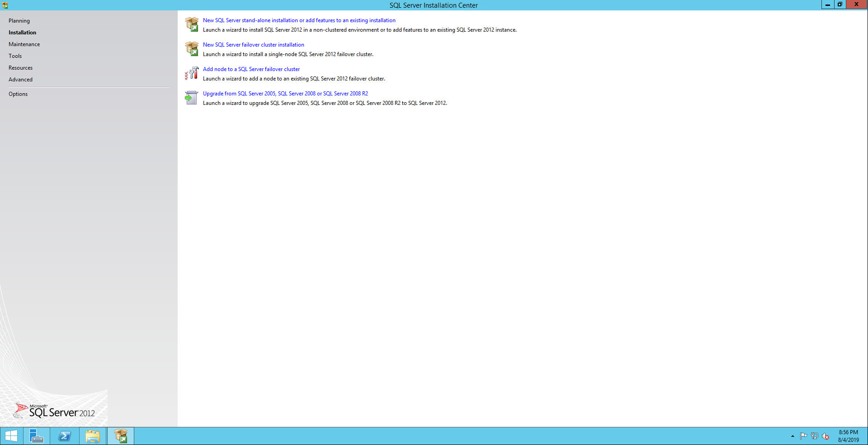Open New SQL Server failover cluster installation

253,45
